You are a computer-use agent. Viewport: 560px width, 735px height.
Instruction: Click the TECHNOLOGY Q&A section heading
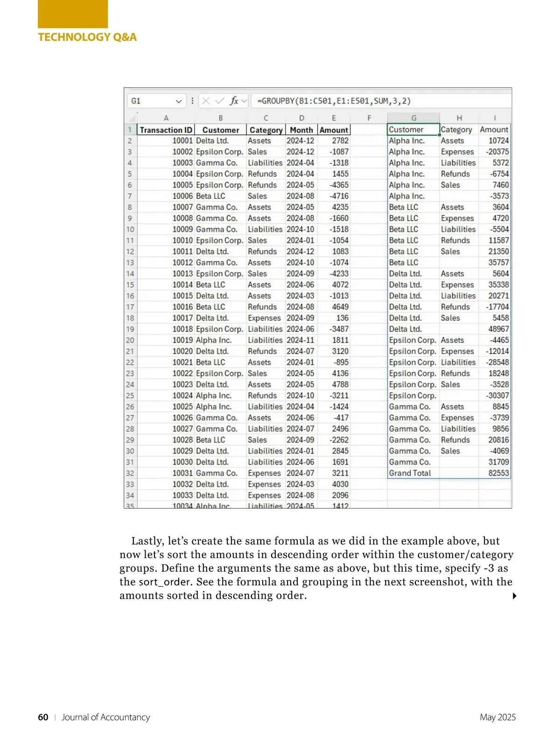[x=87, y=37]
